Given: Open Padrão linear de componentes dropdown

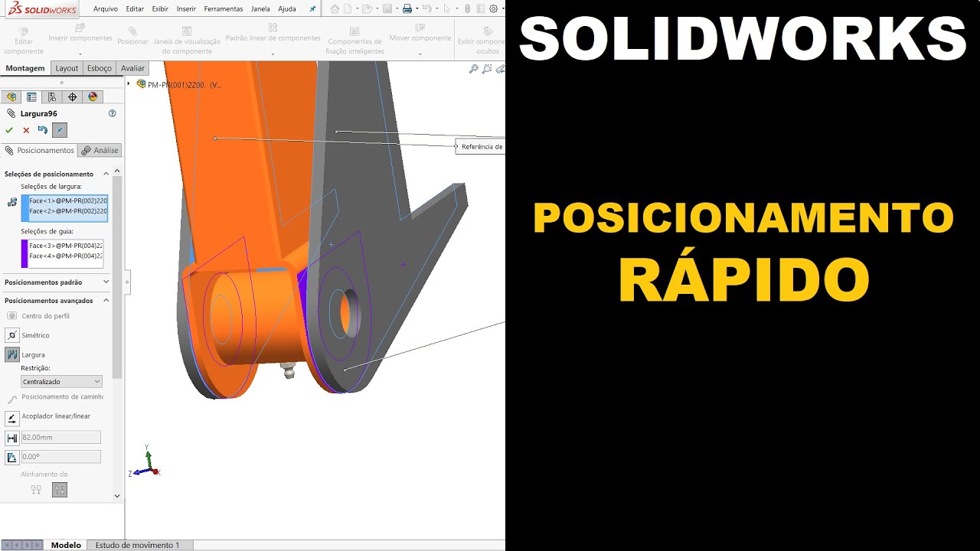Looking at the screenshot, I should [273, 54].
